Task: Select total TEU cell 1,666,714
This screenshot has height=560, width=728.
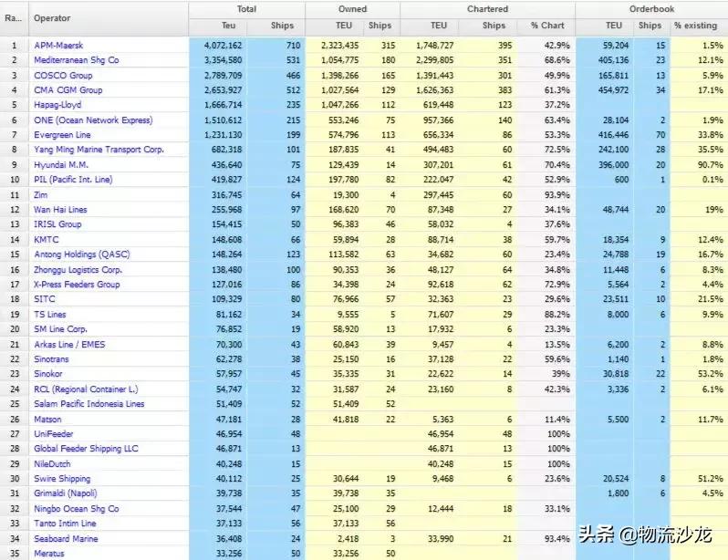Action: [x=223, y=105]
